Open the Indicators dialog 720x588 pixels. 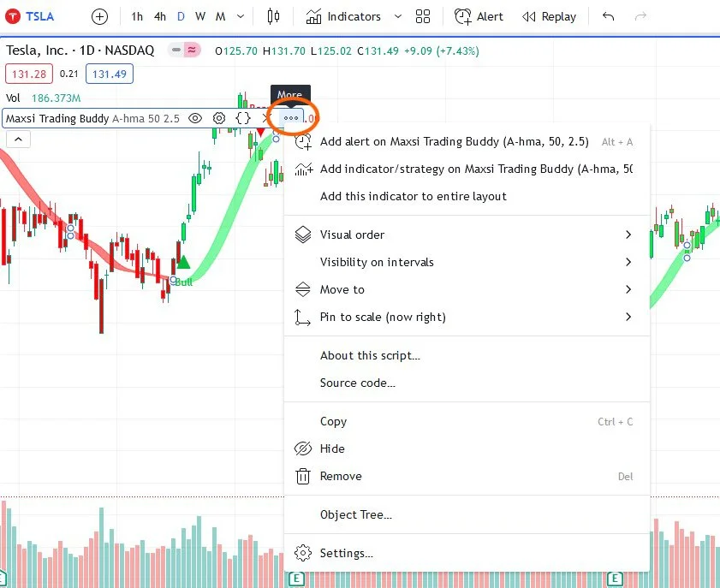(x=343, y=17)
